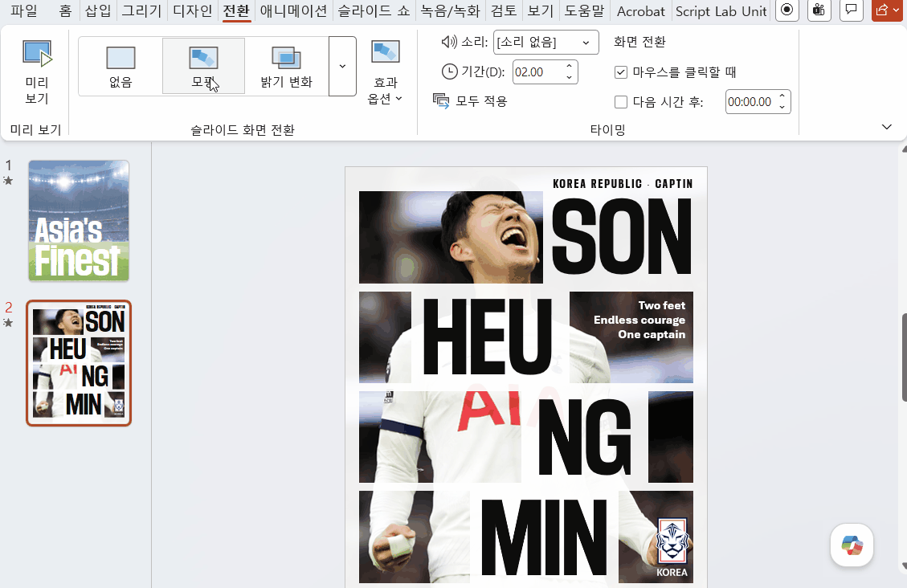Click the Korea tiger crest logo
This screenshot has height=588, width=907.
pos(672,541)
